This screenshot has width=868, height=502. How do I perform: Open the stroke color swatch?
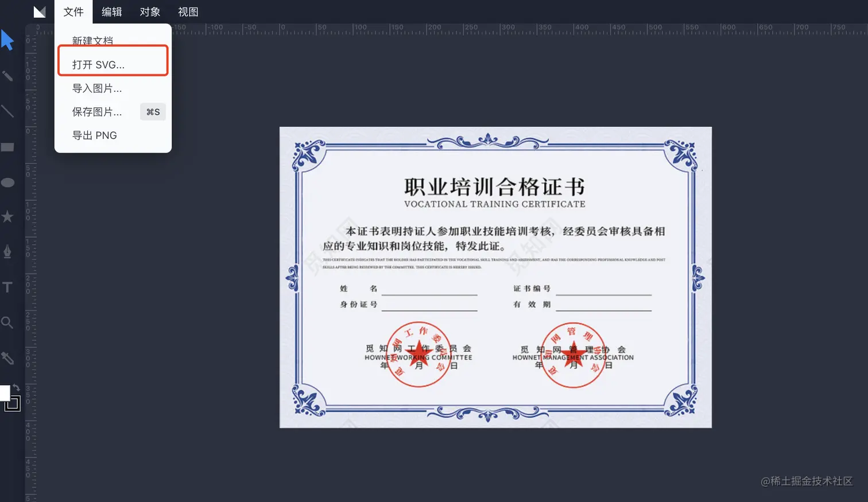click(13, 404)
